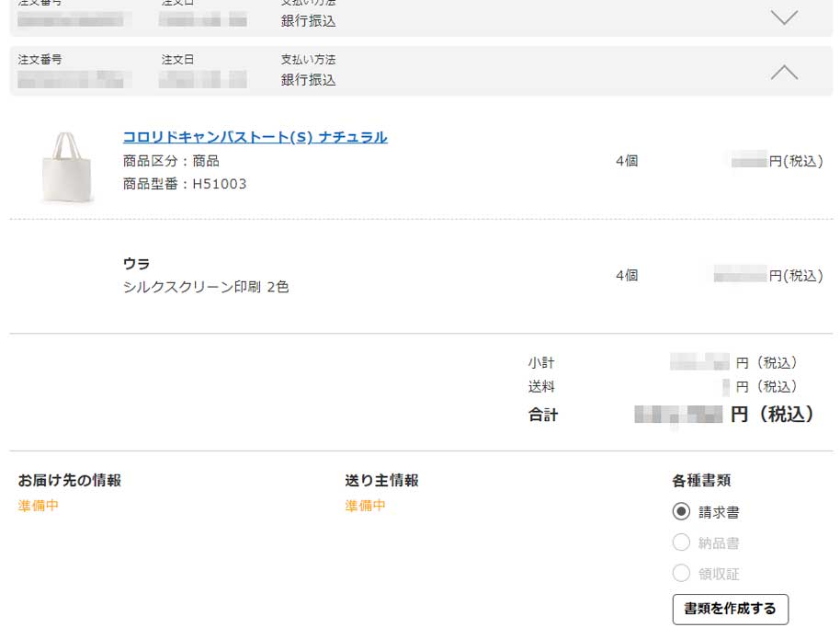The height and width of the screenshot is (639, 840).
Task: Click the 4個 quantity in the ウラ print row
Action: pyautogui.click(x=627, y=276)
